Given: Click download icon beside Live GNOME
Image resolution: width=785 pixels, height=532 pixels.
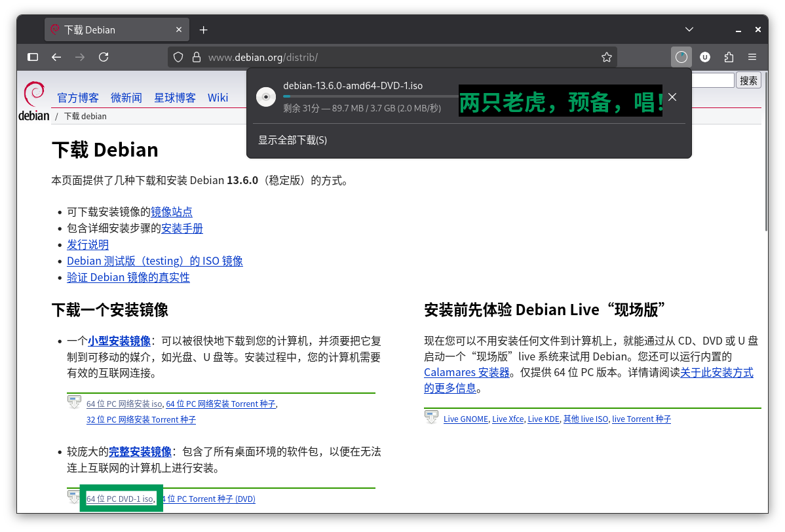Looking at the screenshot, I should [432, 417].
